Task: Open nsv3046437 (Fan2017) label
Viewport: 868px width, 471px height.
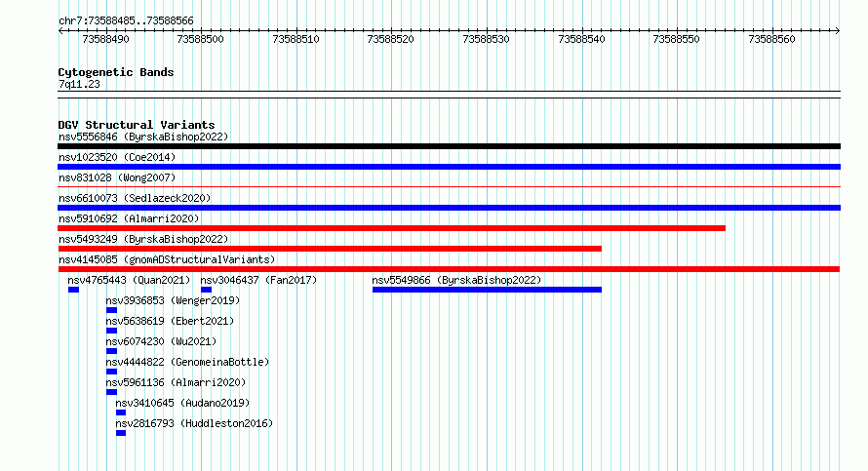Action: 258,280
